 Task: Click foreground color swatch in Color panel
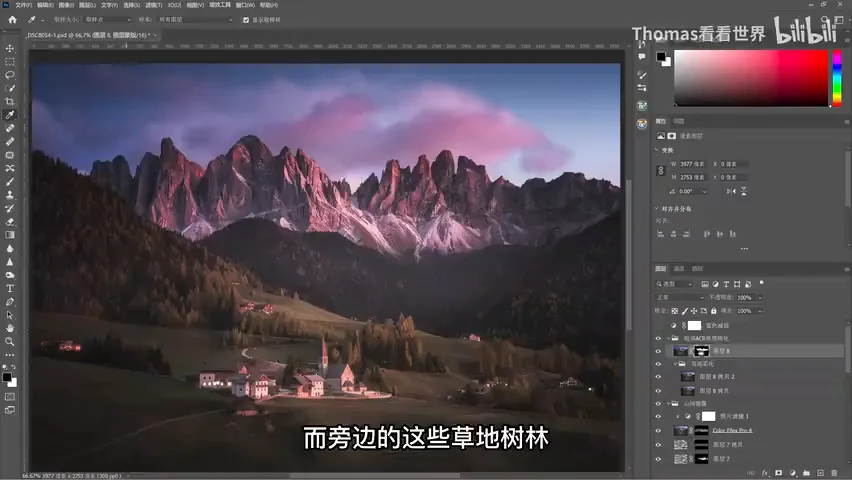(661, 56)
